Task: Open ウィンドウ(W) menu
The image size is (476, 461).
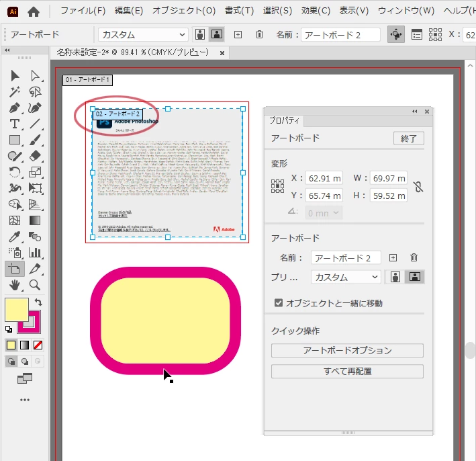Action: click(x=406, y=11)
